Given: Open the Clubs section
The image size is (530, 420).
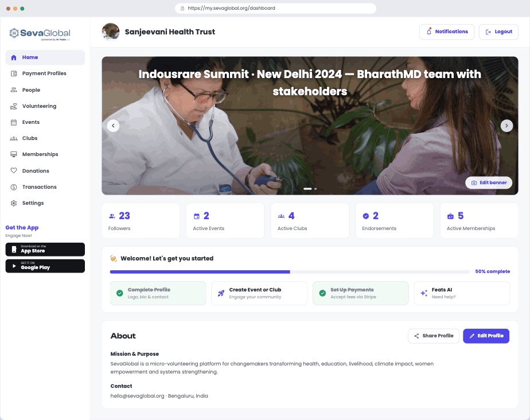Looking at the screenshot, I should tap(45, 138).
